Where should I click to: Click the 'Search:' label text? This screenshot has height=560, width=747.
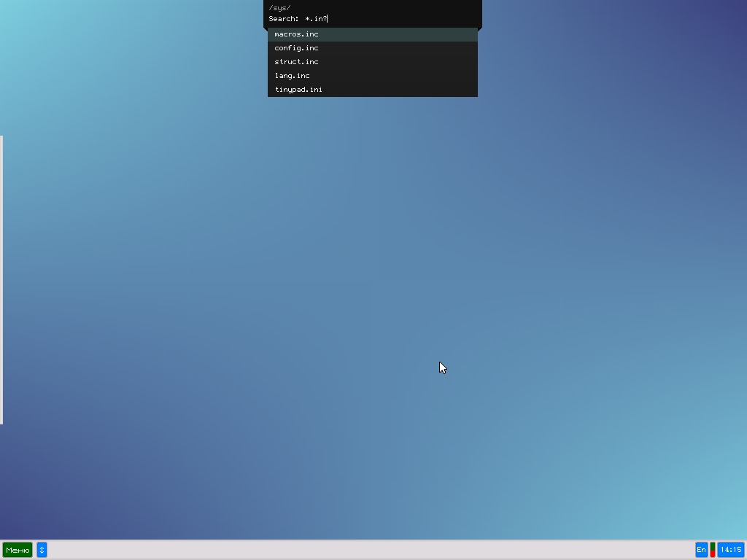(284, 19)
